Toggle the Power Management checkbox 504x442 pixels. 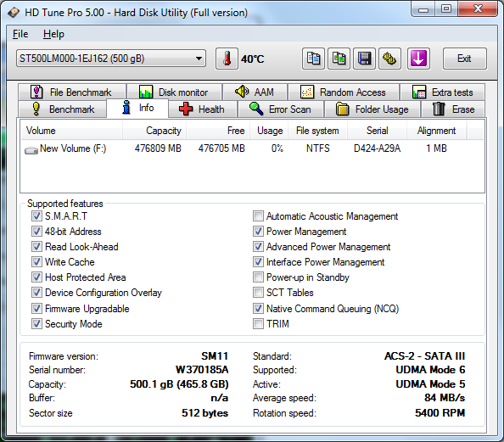click(x=258, y=232)
